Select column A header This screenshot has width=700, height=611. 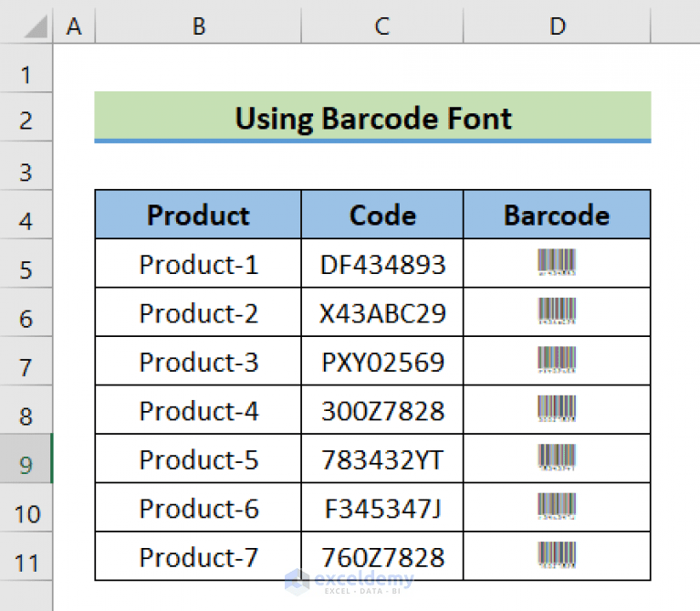pos(74,26)
